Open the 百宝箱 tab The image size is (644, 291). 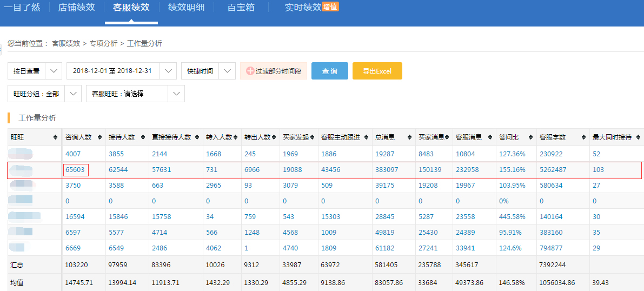coord(241,8)
